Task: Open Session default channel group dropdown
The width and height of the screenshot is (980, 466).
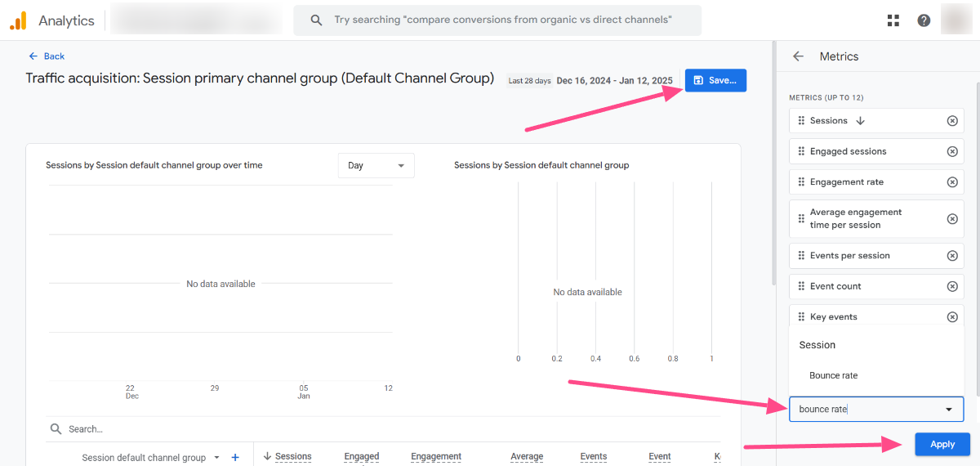Action: (x=217, y=458)
